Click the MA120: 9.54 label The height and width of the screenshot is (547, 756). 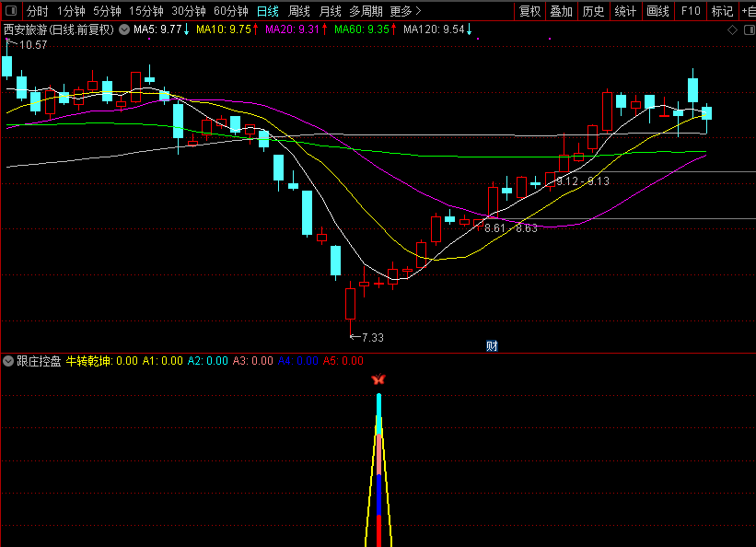(434, 29)
